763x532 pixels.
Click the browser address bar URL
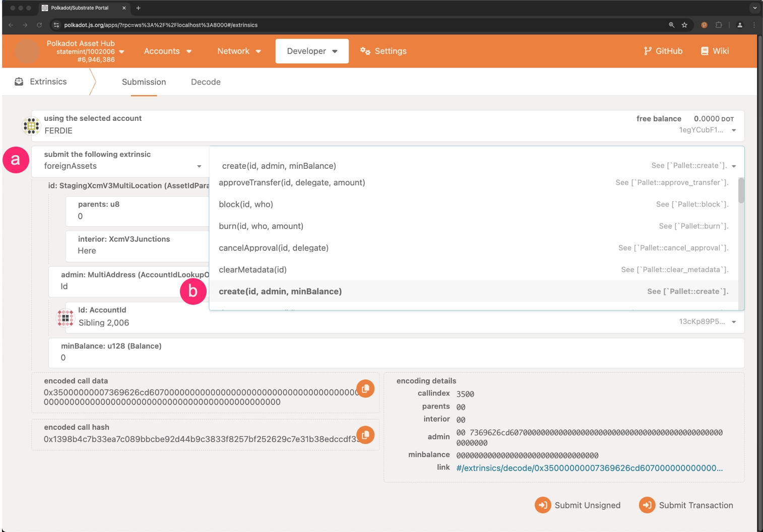(x=161, y=25)
